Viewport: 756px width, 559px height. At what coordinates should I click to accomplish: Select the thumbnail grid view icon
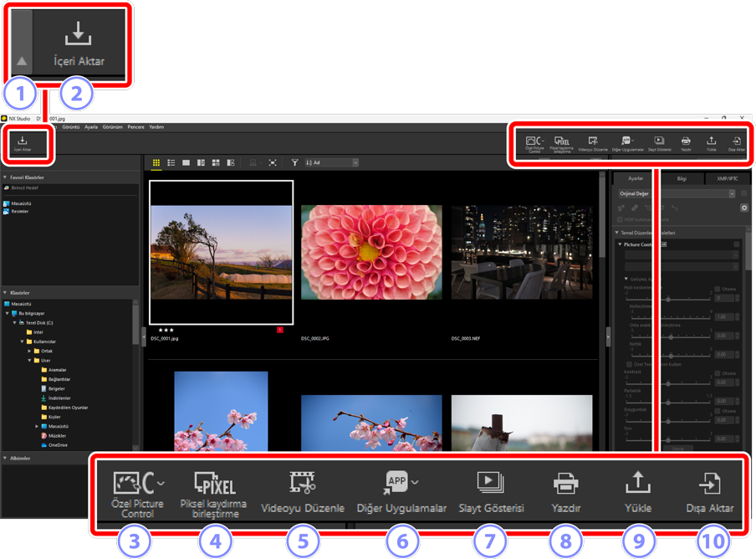[156, 163]
